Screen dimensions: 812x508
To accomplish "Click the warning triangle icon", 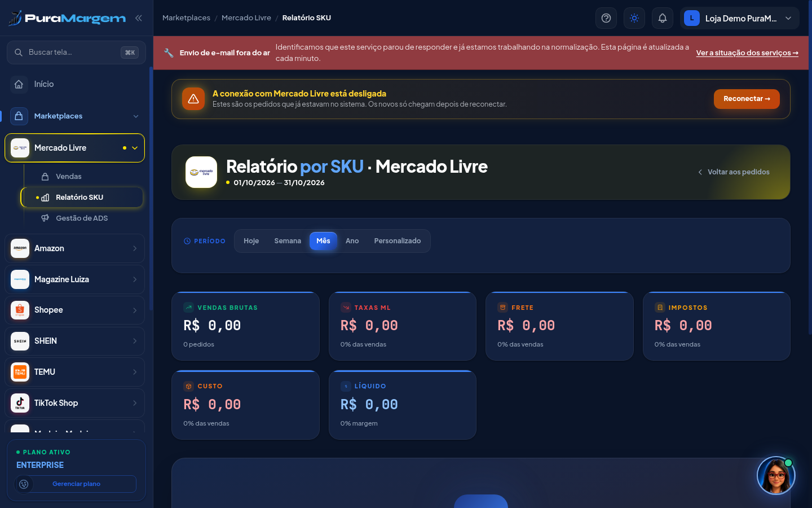I will pos(193,99).
